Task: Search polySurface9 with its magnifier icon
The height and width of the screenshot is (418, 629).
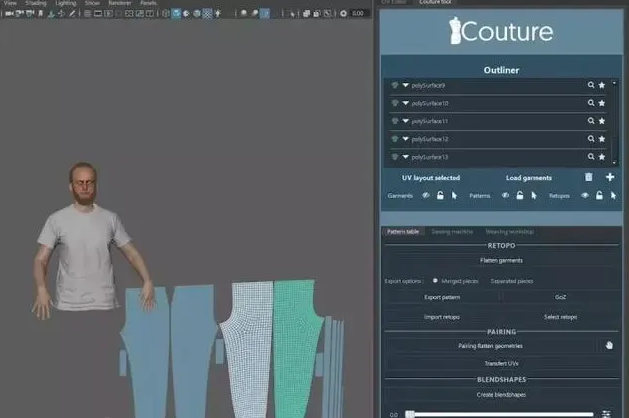Action: [590, 85]
